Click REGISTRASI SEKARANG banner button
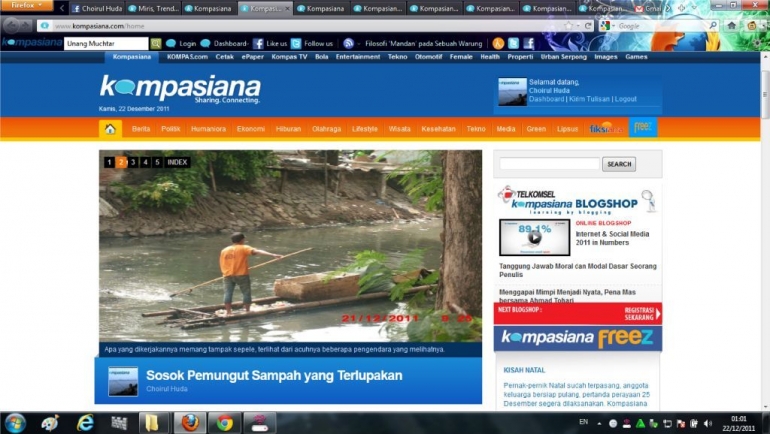 [641, 314]
